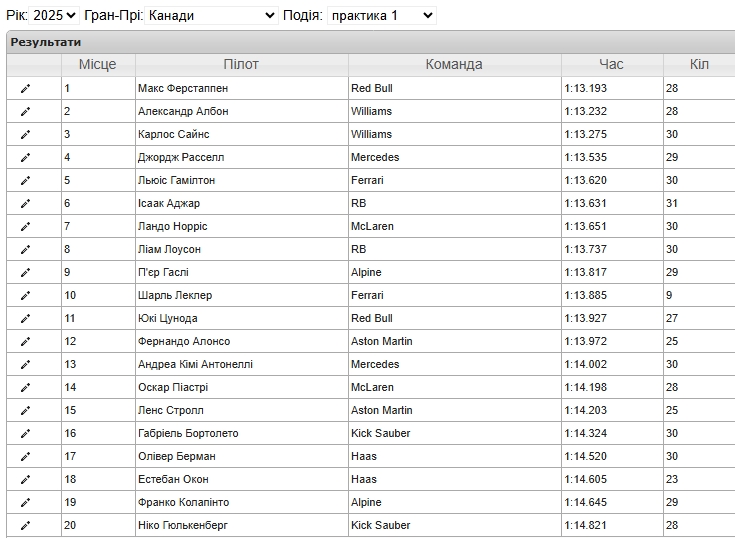Screen dimensions: 735x538
Task: Open the Подія dropdown showing практика 1
Action: (382, 15)
